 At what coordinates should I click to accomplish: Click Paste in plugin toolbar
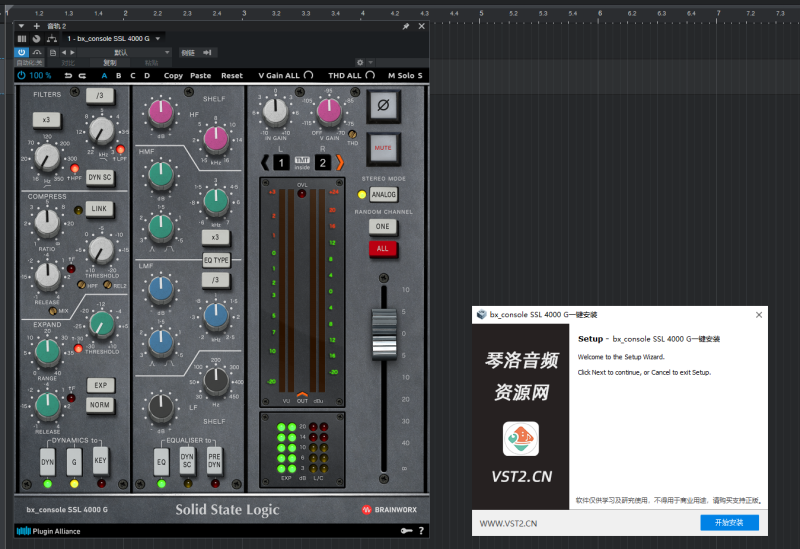pos(201,76)
